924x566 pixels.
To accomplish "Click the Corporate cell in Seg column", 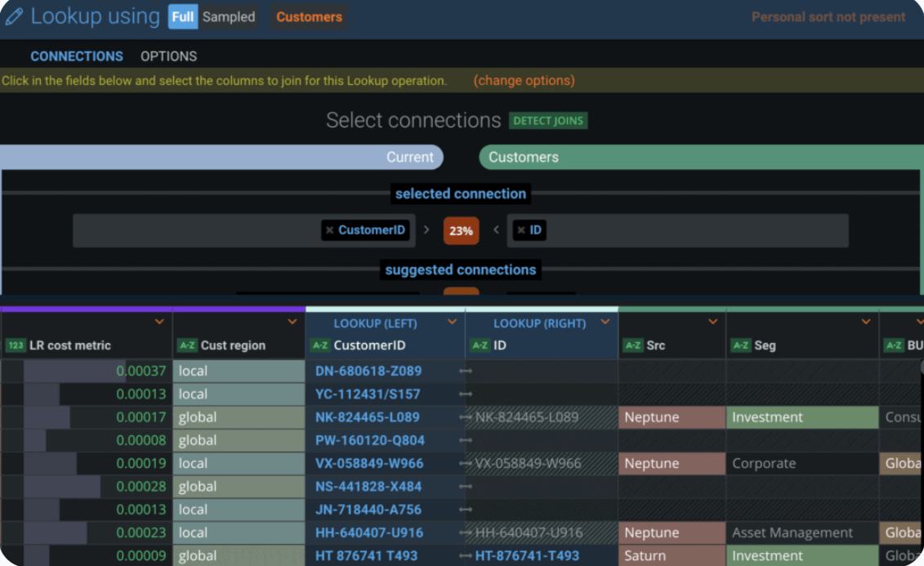I will [802, 464].
